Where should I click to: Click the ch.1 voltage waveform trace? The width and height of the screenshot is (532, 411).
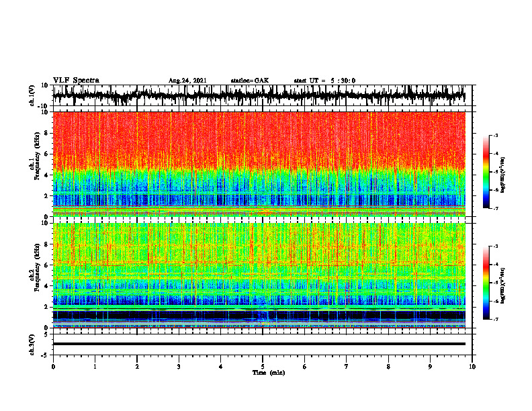pos(259,95)
